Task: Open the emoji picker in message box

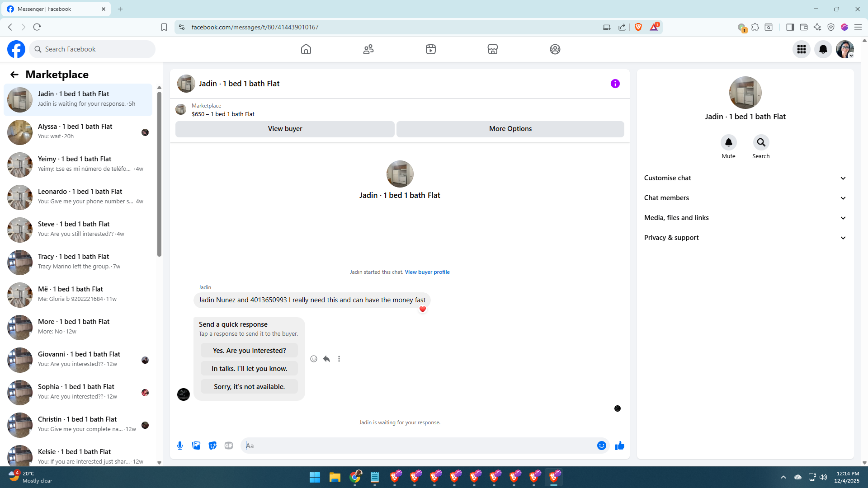Action: (x=601, y=446)
